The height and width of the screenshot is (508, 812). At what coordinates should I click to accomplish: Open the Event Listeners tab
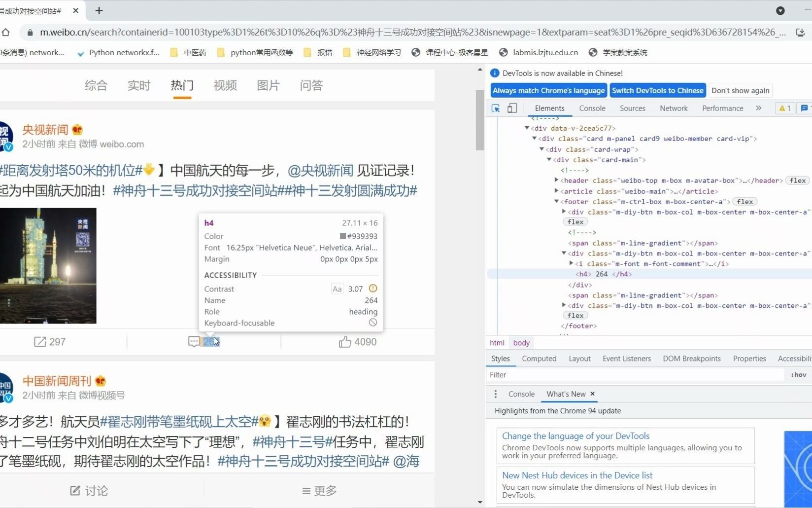tap(626, 359)
